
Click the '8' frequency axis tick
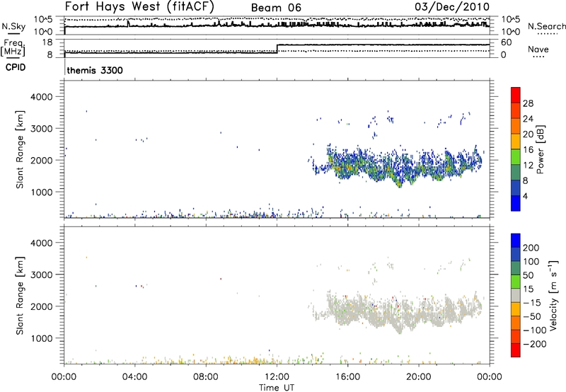pos(50,55)
